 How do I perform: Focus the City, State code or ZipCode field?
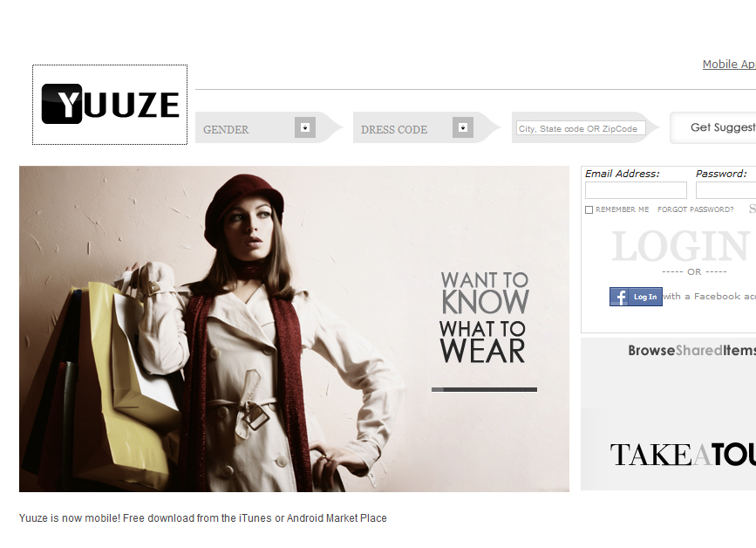(581, 128)
